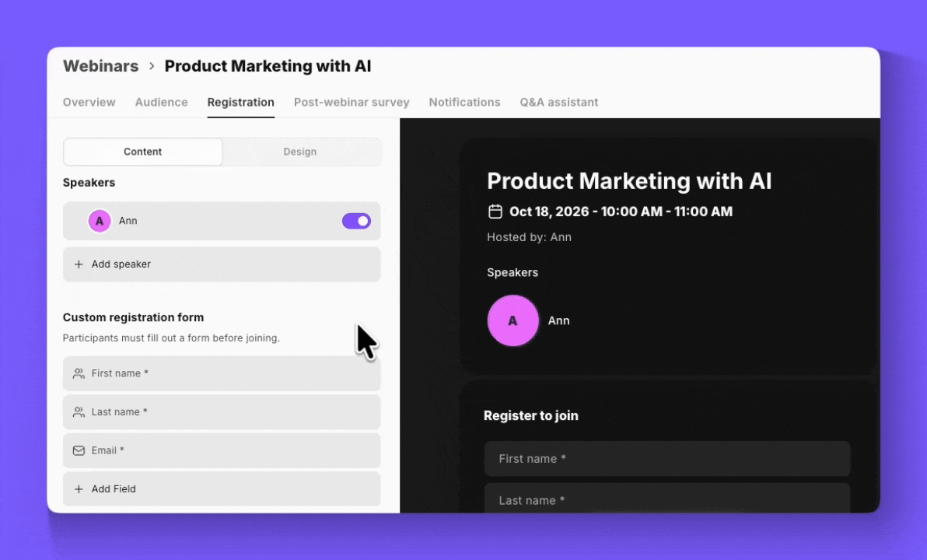Click the plus icon beside Add speaker
927x560 pixels.
coord(79,264)
